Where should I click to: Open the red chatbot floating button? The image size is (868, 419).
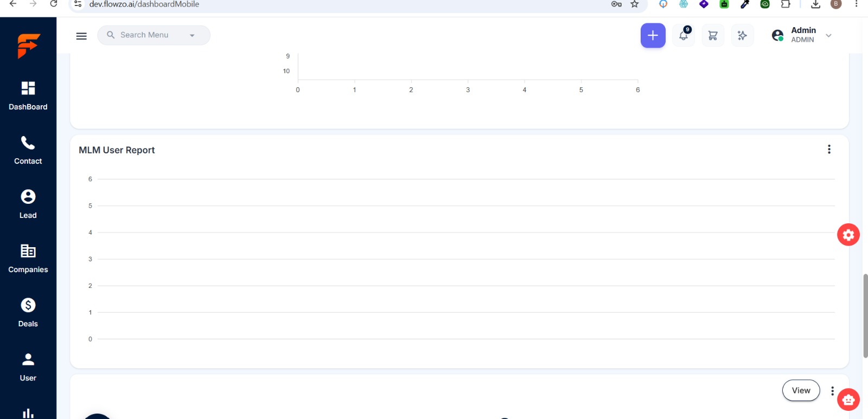click(848, 400)
